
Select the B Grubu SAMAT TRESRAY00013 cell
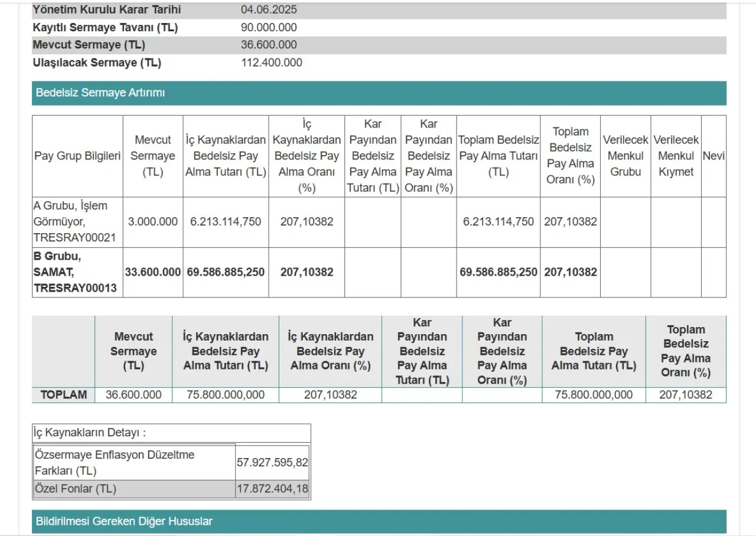tap(75, 272)
